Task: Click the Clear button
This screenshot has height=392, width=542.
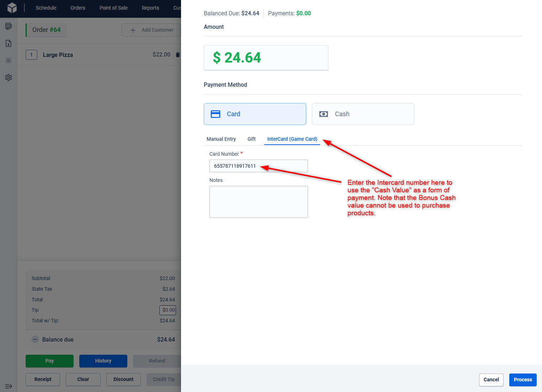Action: point(83,379)
